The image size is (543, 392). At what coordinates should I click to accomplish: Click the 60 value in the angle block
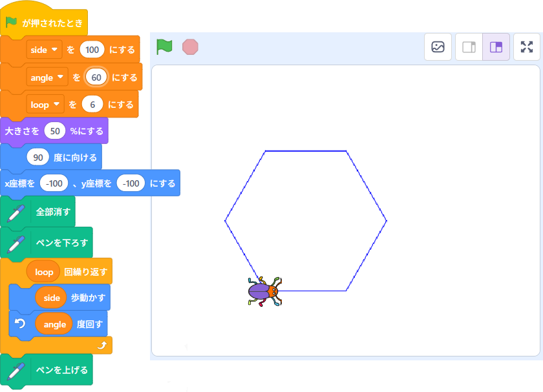[x=96, y=77]
